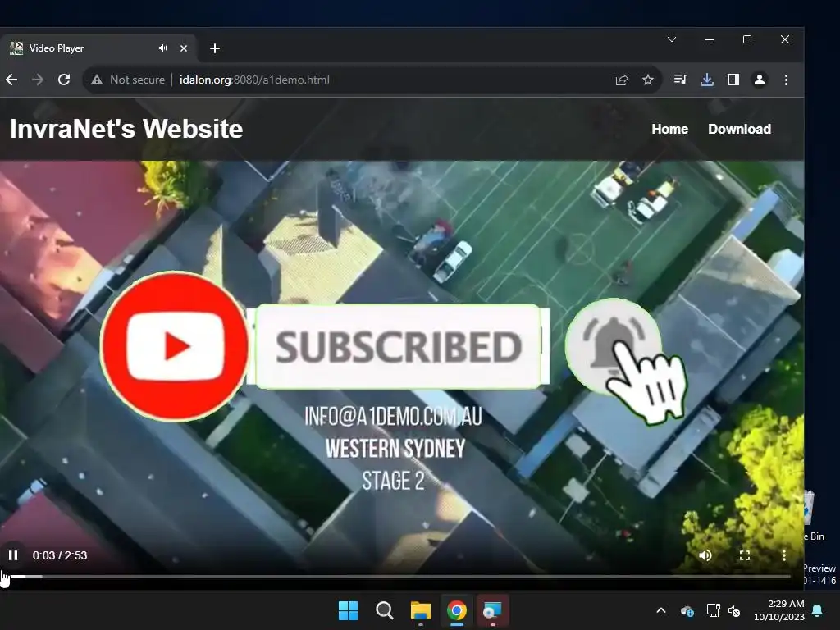Image resolution: width=840 pixels, height=630 pixels.
Task: Open Windows Start menu
Action: [x=348, y=610]
